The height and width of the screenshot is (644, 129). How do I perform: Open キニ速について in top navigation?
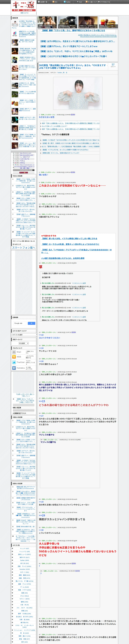[92, 2]
